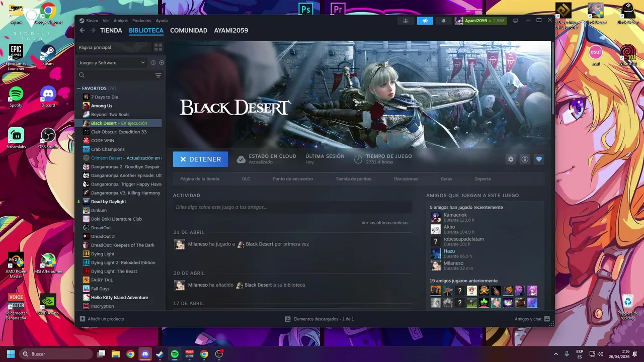This screenshot has height=362, width=644.
Task: Open the ESP language input selector
Action: pyautogui.click(x=580, y=354)
